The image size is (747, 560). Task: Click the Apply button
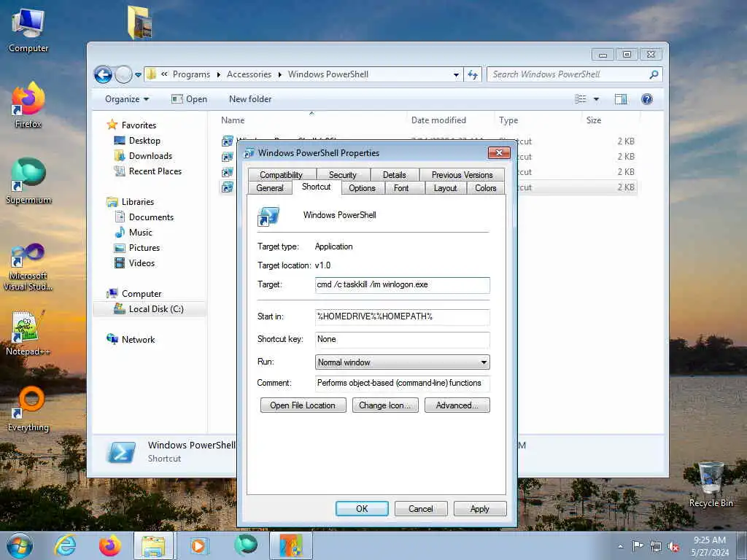point(480,508)
